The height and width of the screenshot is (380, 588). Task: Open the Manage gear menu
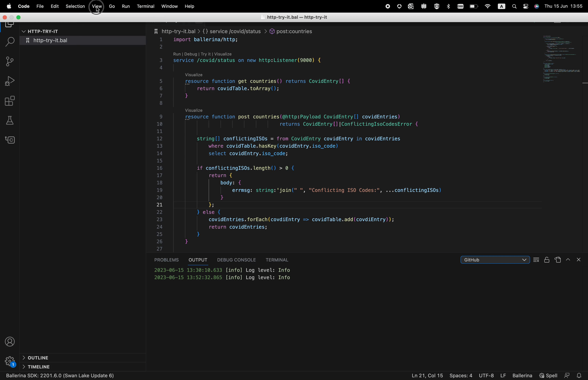[10, 361]
